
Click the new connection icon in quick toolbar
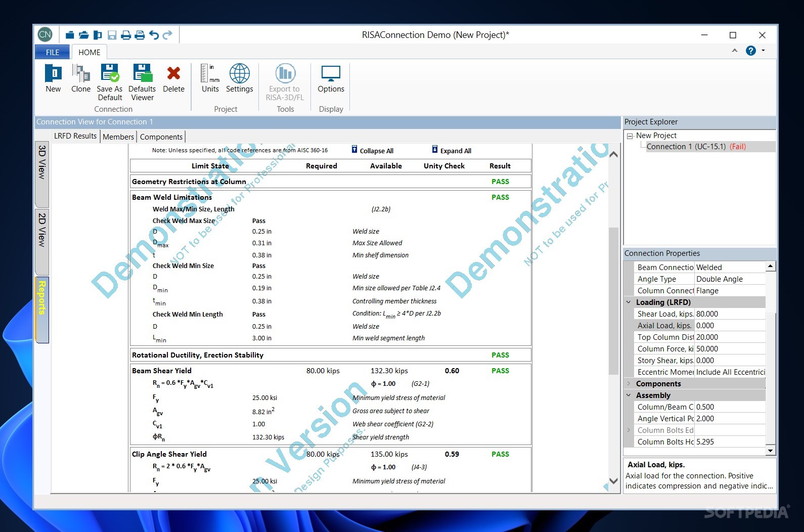click(98, 35)
